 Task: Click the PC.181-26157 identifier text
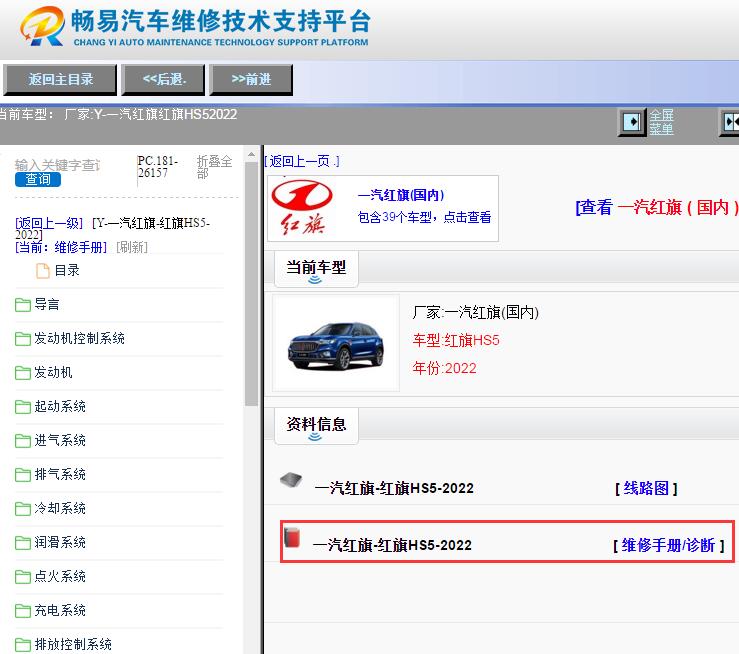click(x=157, y=167)
